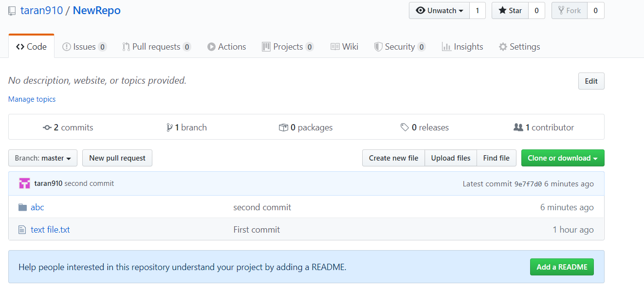Image resolution: width=644 pixels, height=291 pixels.
Task: Click the commits history icon
Action: [47, 127]
